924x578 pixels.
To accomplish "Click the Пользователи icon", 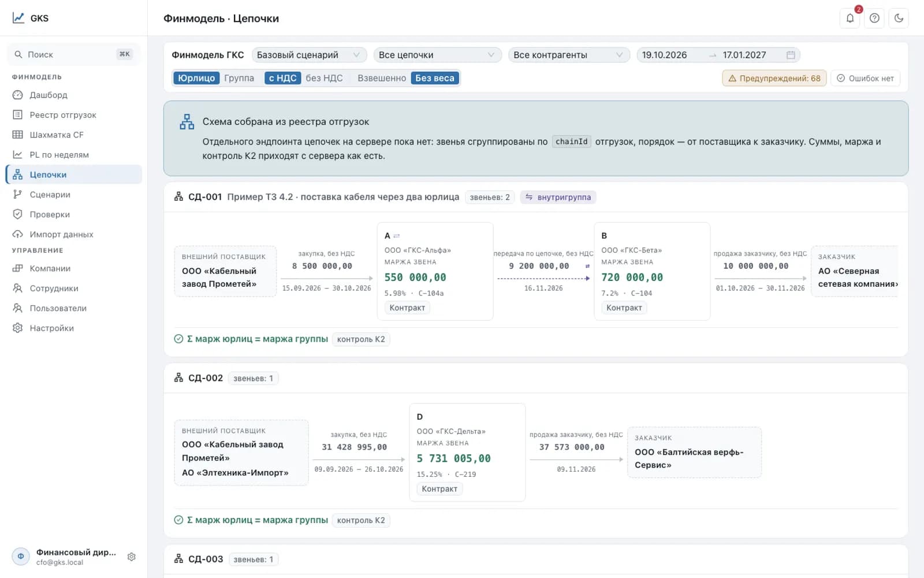I will point(18,308).
